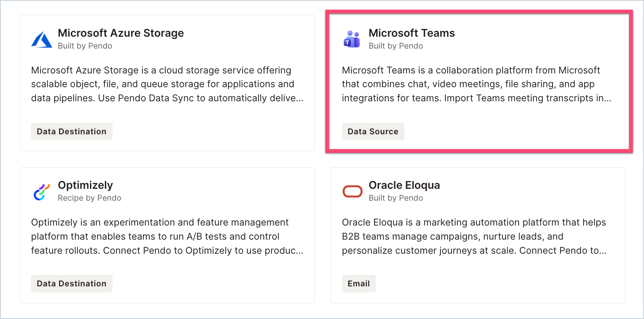644x319 pixels.
Task: Select the Microsoft Teams description text
Action: pyautogui.click(x=477, y=84)
